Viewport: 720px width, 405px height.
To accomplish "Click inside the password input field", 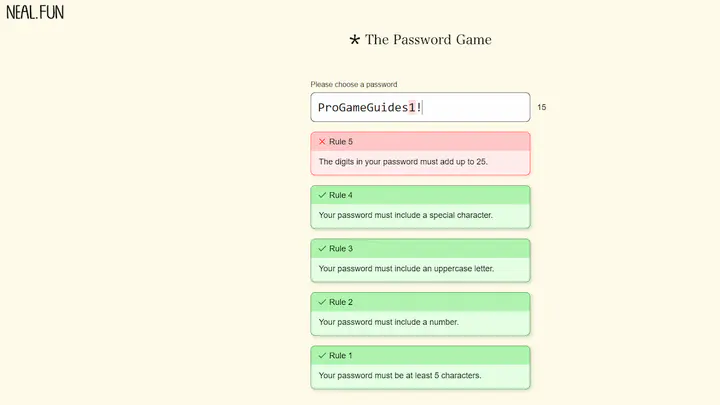I will (420, 107).
